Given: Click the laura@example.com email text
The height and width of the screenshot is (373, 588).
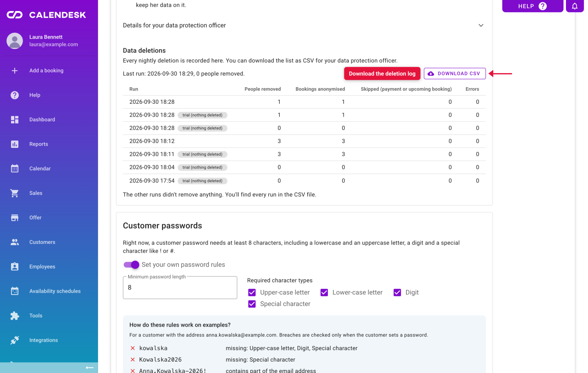Looking at the screenshot, I should coord(54,45).
